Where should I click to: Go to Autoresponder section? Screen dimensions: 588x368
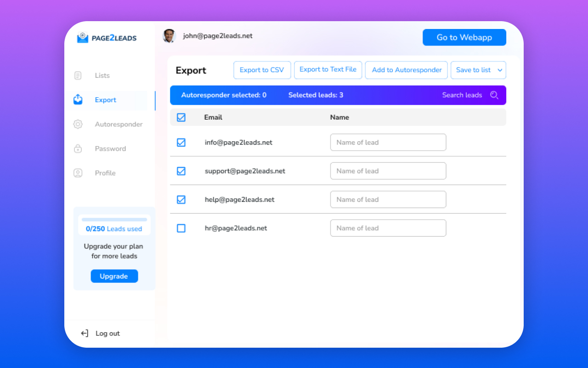tap(119, 124)
